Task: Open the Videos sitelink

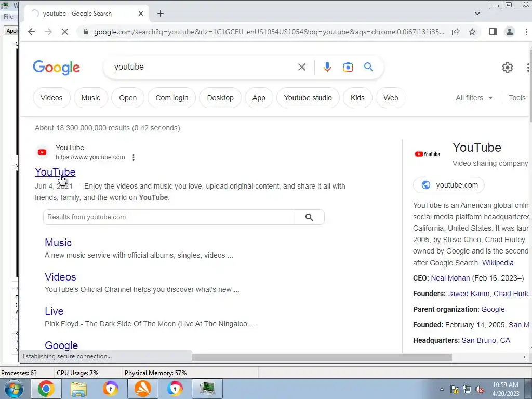Action: [60, 277]
